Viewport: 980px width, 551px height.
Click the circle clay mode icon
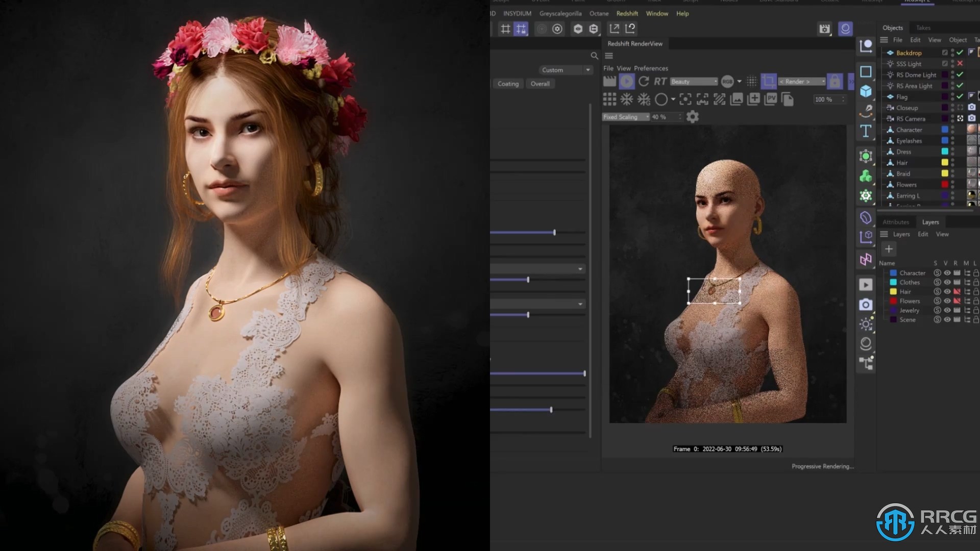point(661,99)
